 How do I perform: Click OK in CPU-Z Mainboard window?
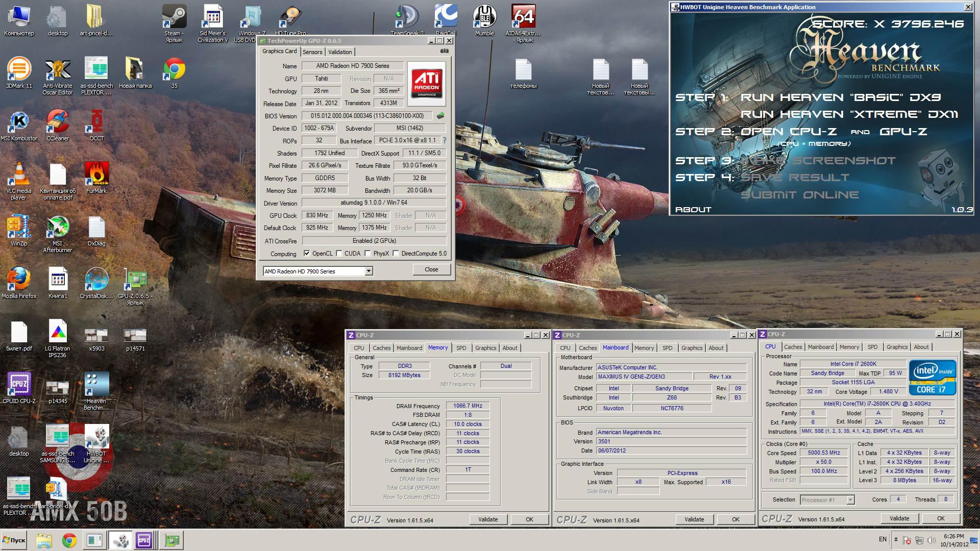pyautogui.click(x=736, y=519)
